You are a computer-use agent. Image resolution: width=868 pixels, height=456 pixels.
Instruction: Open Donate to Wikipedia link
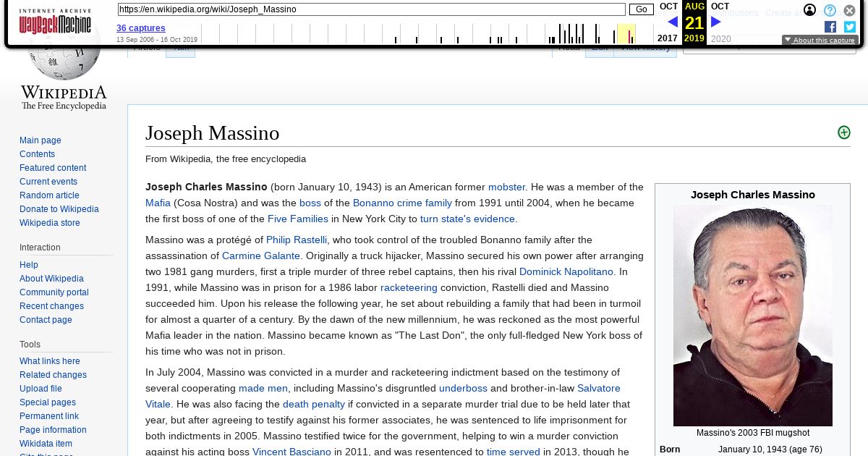tap(59, 209)
